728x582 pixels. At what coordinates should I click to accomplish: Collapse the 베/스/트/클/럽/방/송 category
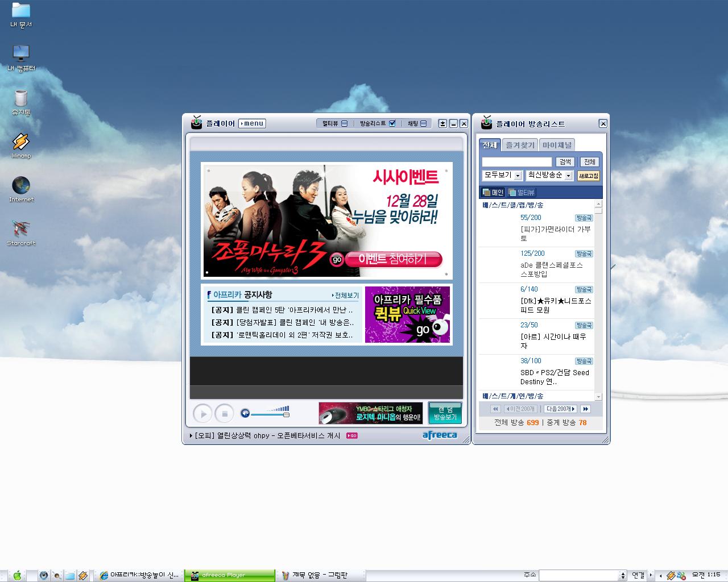pos(513,205)
